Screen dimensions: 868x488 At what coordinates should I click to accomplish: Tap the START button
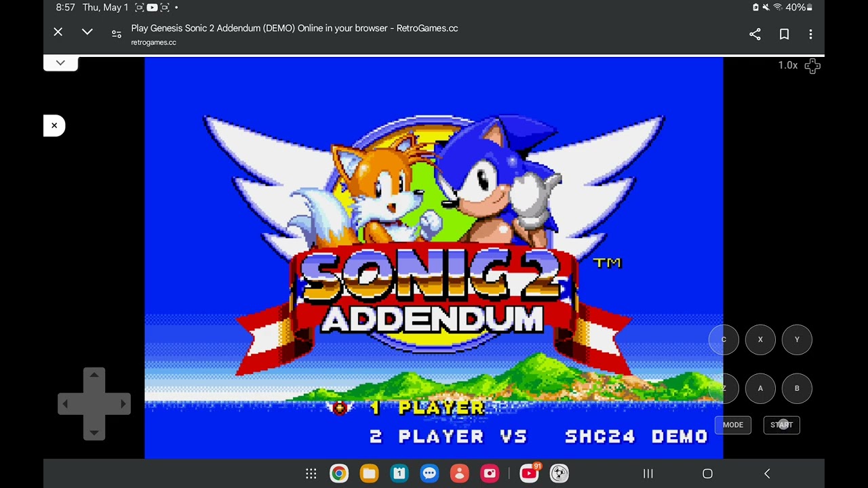coord(782,425)
